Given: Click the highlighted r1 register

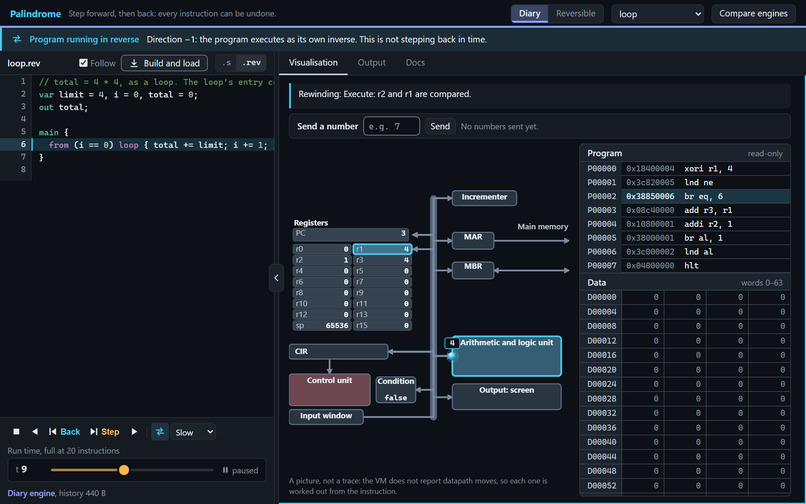Looking at the screenshot, I should point(382,249).
